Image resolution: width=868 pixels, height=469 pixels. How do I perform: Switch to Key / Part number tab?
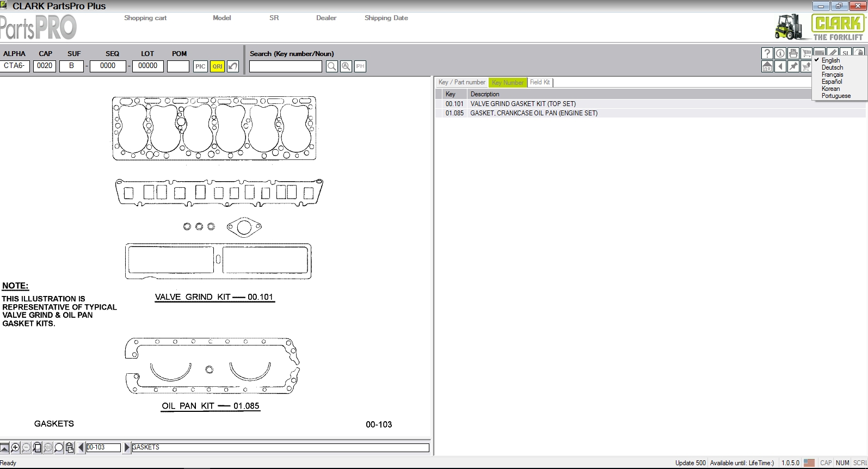tap(461, 82)
